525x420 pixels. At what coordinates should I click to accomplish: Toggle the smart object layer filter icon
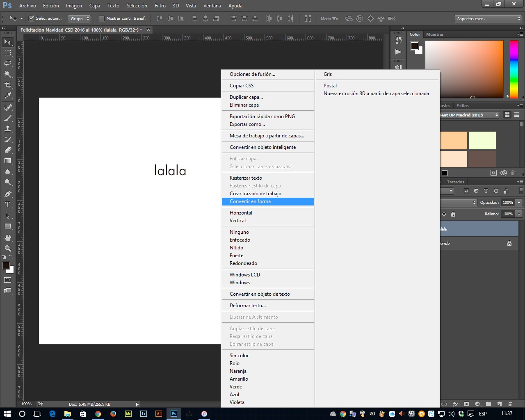[x=506, y=191]
